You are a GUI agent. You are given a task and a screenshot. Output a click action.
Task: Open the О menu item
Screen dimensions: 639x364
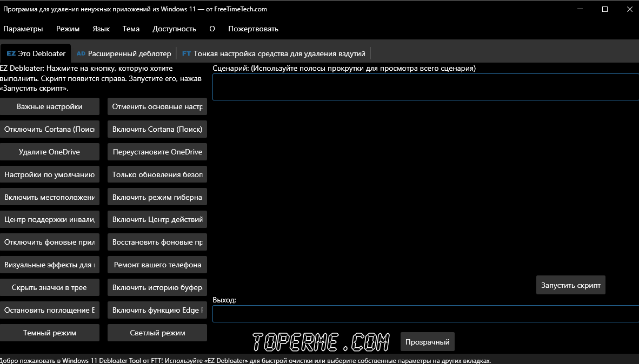tap(212, 29)
